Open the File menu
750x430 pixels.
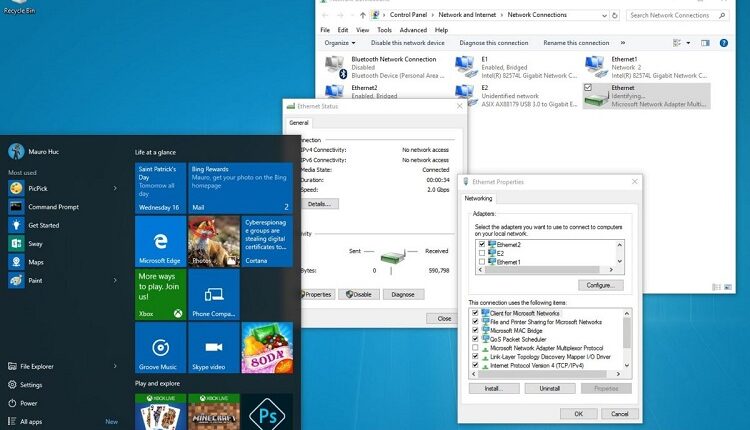[325, 30]
